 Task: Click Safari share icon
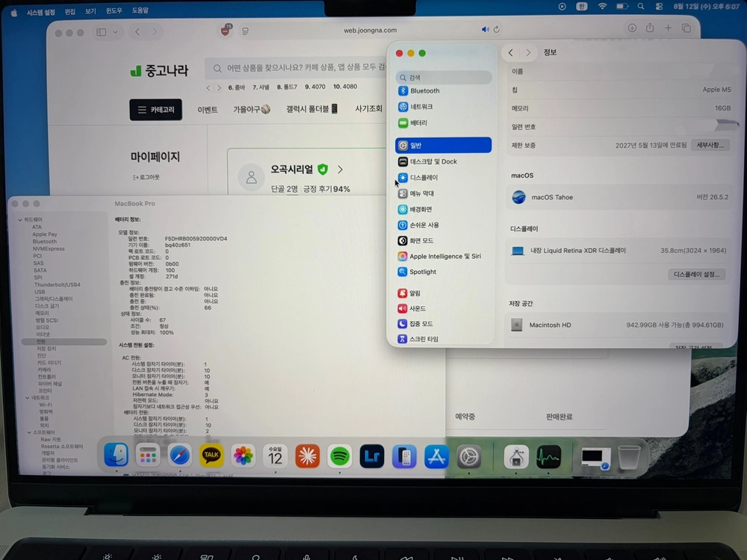[650, 28]
